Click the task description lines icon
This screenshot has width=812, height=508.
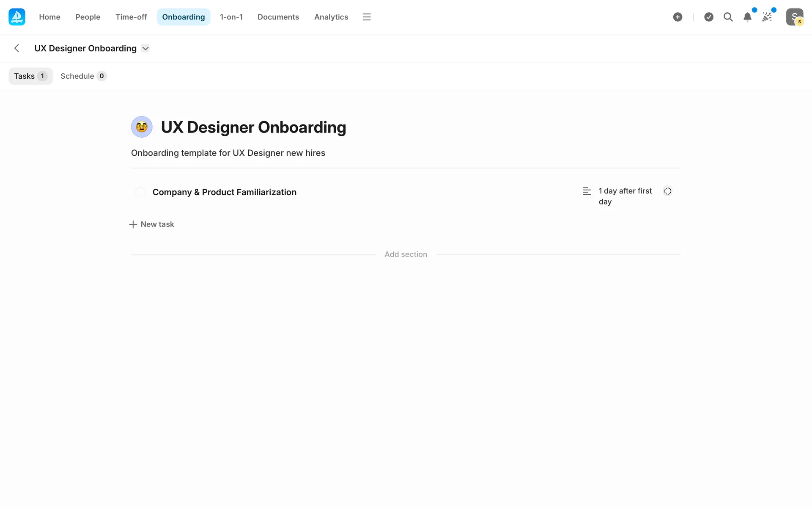coord(587,191)
